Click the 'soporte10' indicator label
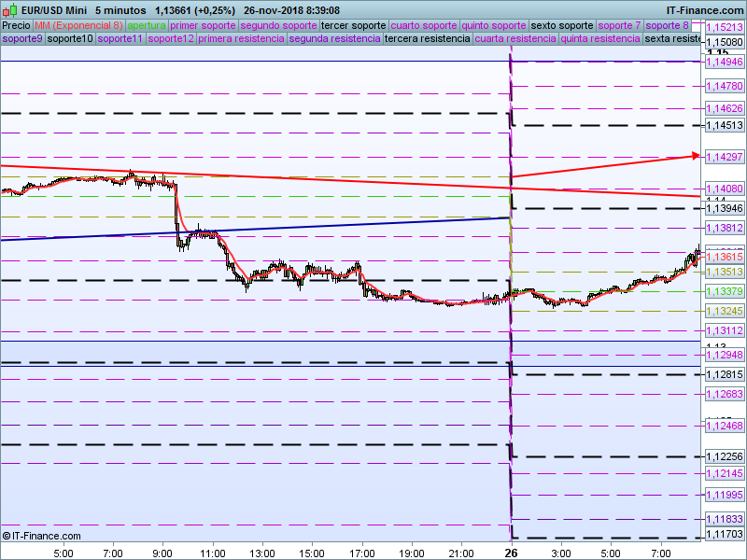This screenshot has height=560, width=747. 70,39
